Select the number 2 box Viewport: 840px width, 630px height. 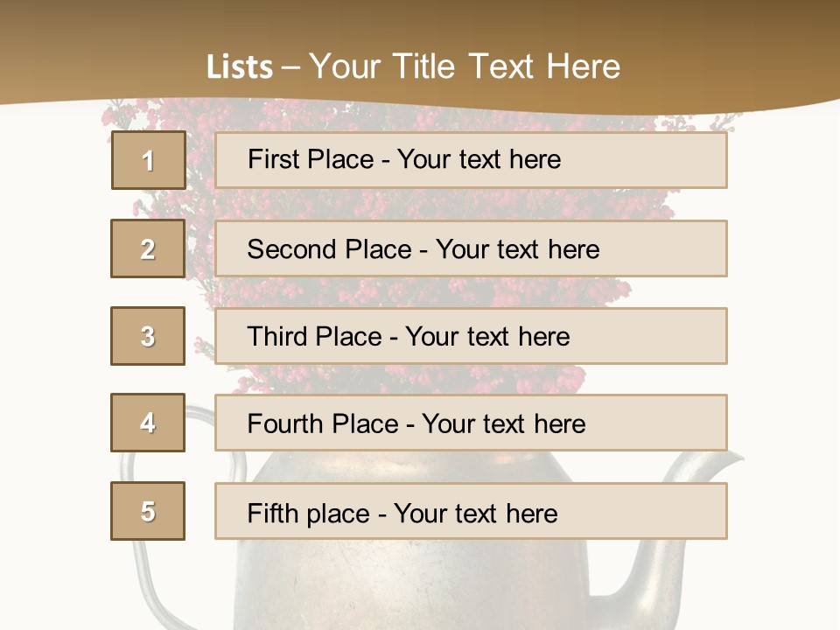point(148,248)
